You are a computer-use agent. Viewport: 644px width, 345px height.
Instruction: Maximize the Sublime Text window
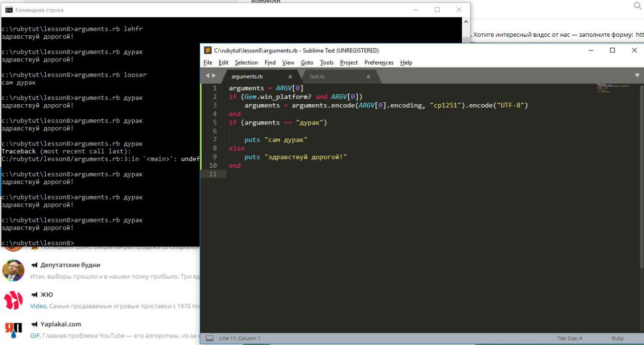612,50
